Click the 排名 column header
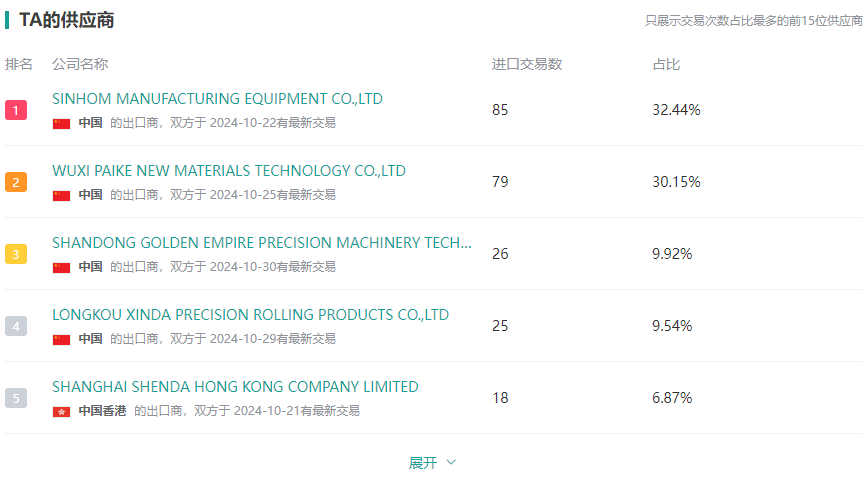The width and height of the screenshot is (867, 485). point(19,64)
